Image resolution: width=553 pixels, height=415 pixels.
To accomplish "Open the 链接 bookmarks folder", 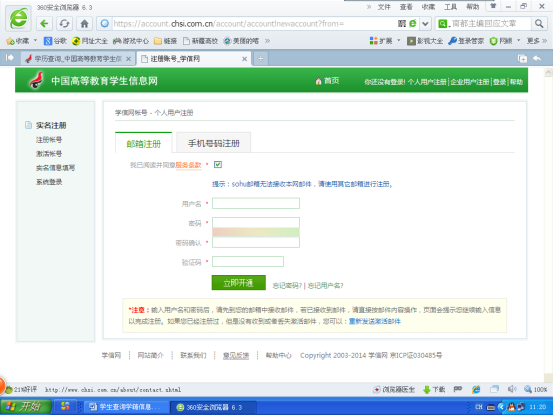I will (x=165, y=41).
